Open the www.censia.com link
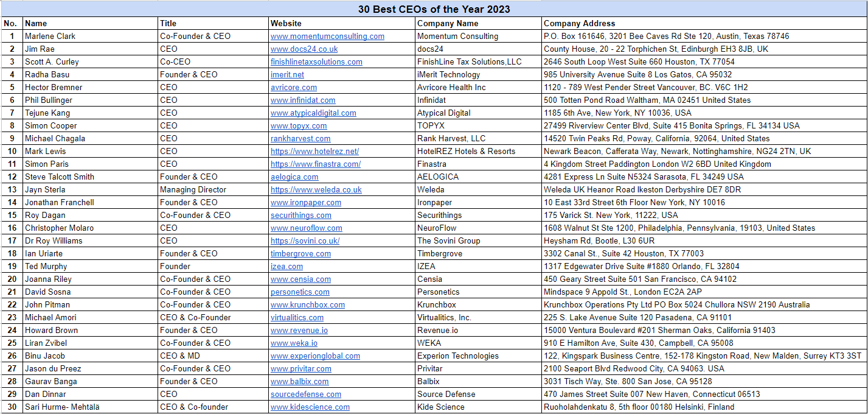The height and width of the screenshot is (414, 868). [301, 279]
